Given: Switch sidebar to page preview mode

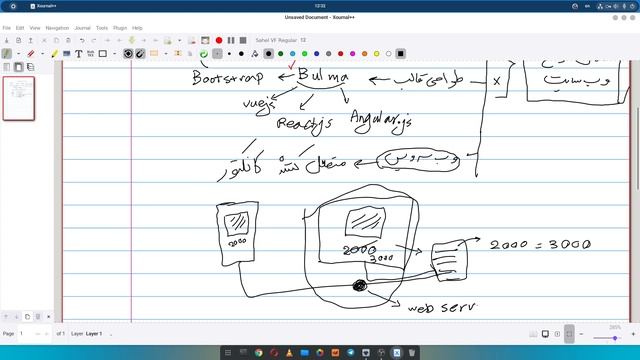Looking at the screenshot, I should pos(18,67).
